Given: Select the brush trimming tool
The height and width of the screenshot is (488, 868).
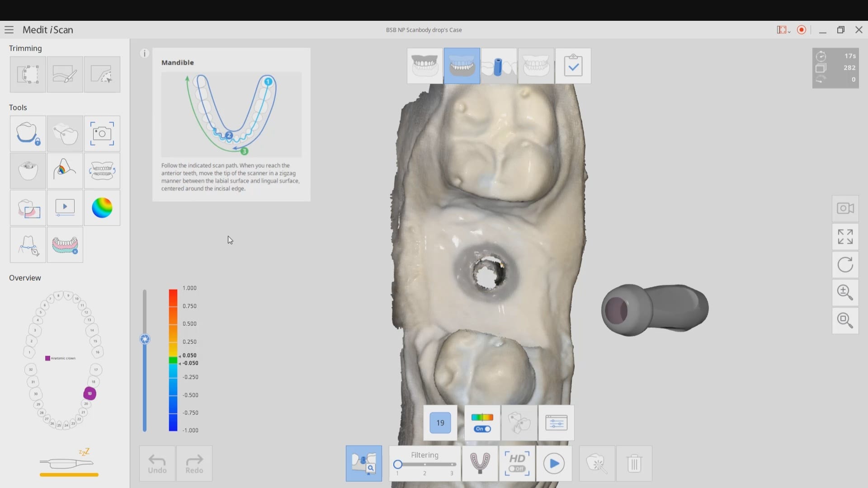Looking at the screenshot, I should point(65,75).
